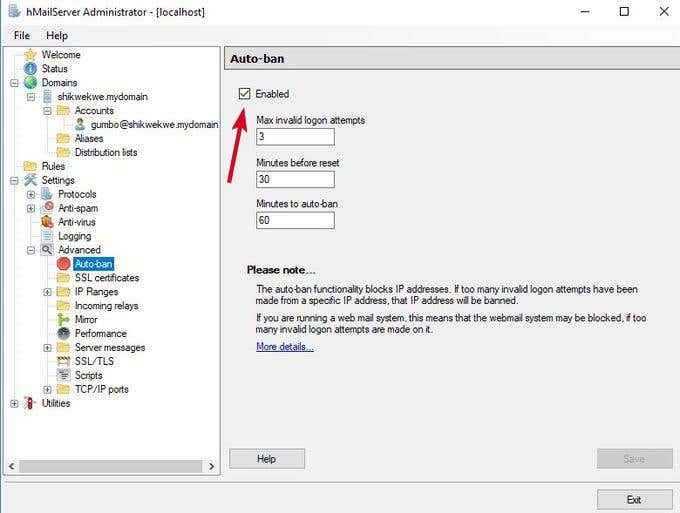
Task: Click the Status info icon
Action: click(30, 69)
